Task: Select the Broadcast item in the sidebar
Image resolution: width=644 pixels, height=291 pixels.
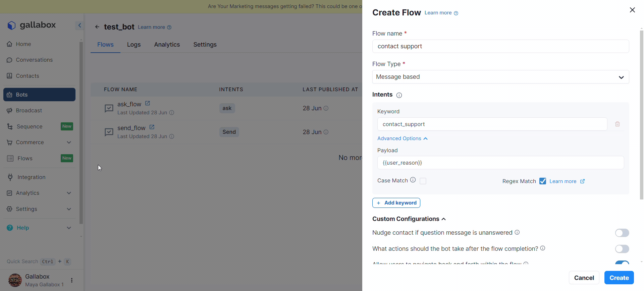Action: coord(29,111)
